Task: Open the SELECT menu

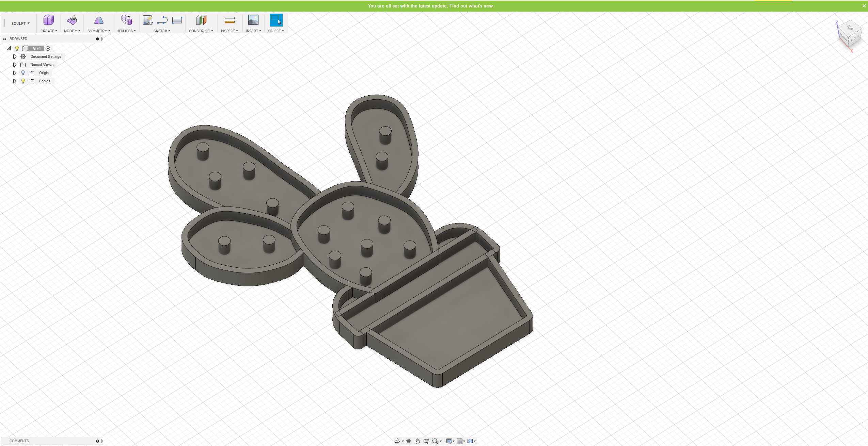Action: pos(276,31)
